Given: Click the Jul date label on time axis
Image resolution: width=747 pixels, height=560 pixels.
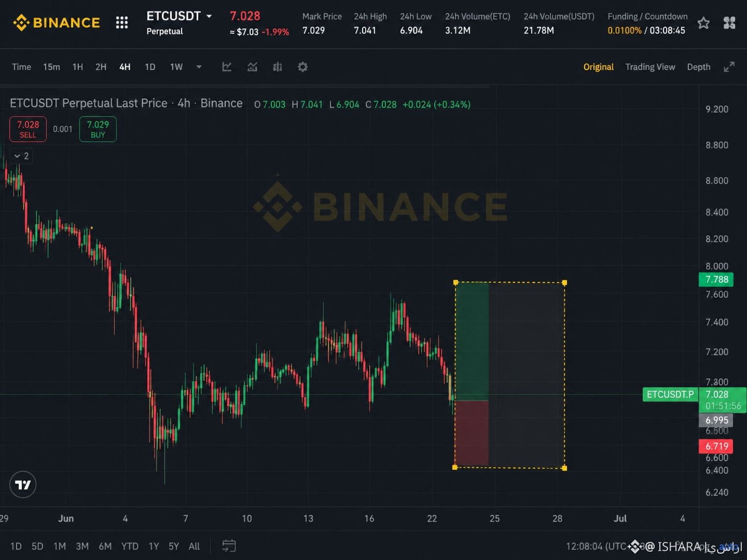Looking at the screenshot, I should click(620, 519).
